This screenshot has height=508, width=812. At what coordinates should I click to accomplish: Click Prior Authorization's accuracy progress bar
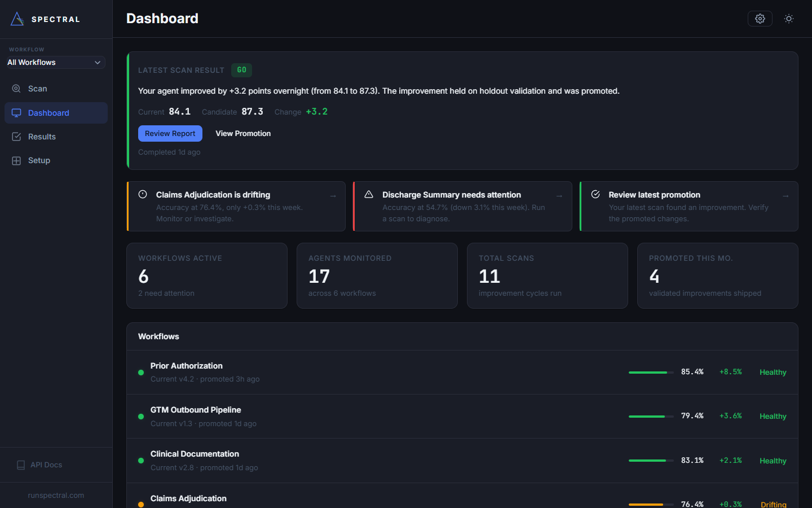[651, 372]
